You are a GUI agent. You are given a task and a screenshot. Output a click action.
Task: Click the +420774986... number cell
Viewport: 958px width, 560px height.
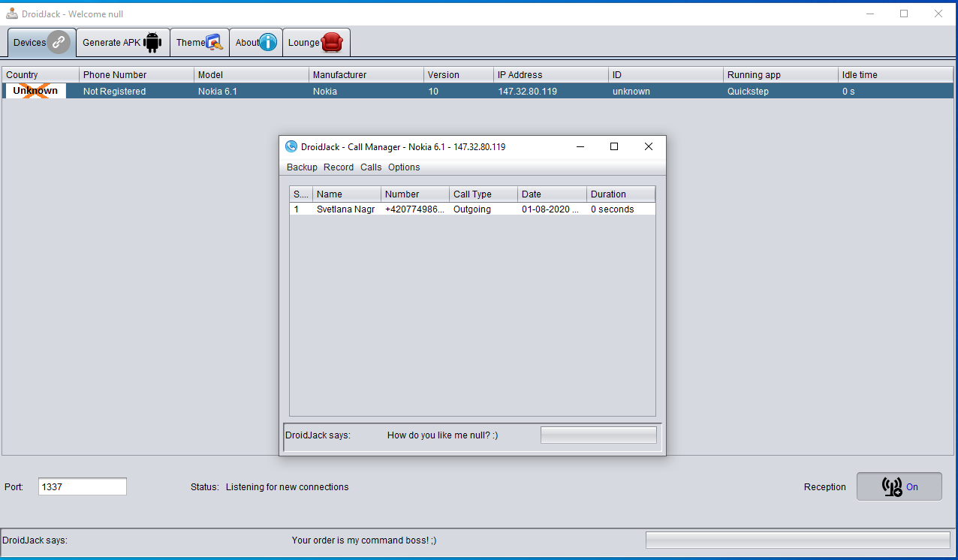click(415, 209)
